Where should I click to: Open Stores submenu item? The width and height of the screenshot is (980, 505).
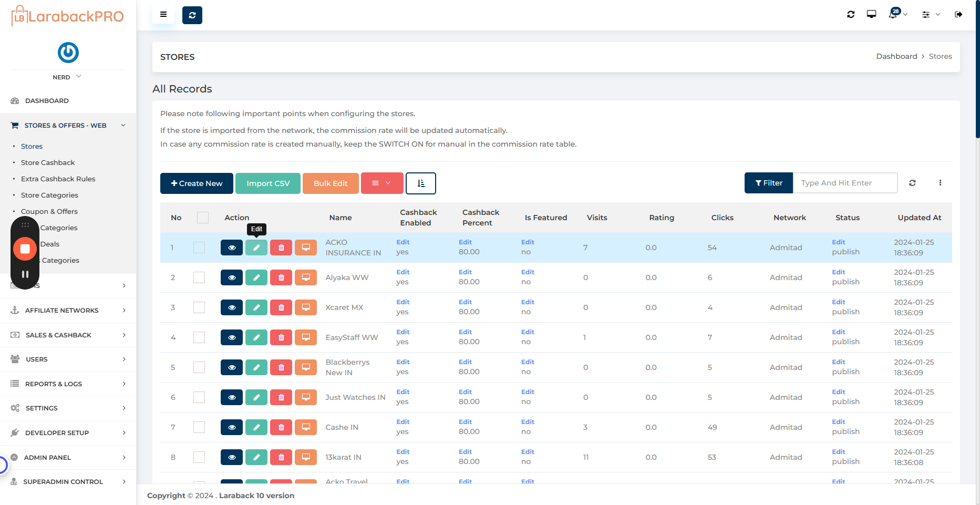click(32, 147)
